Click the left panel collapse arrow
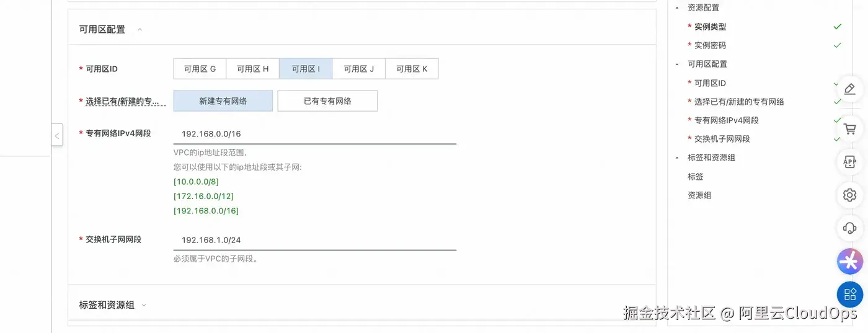This screenshot has width=868, height=333. coord(57,135)
